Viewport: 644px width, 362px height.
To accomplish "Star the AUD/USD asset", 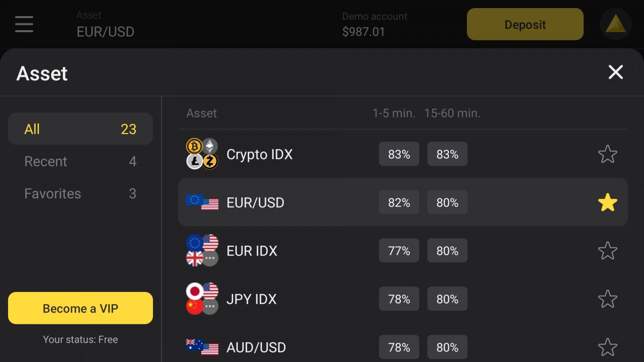I will (607, 347).
